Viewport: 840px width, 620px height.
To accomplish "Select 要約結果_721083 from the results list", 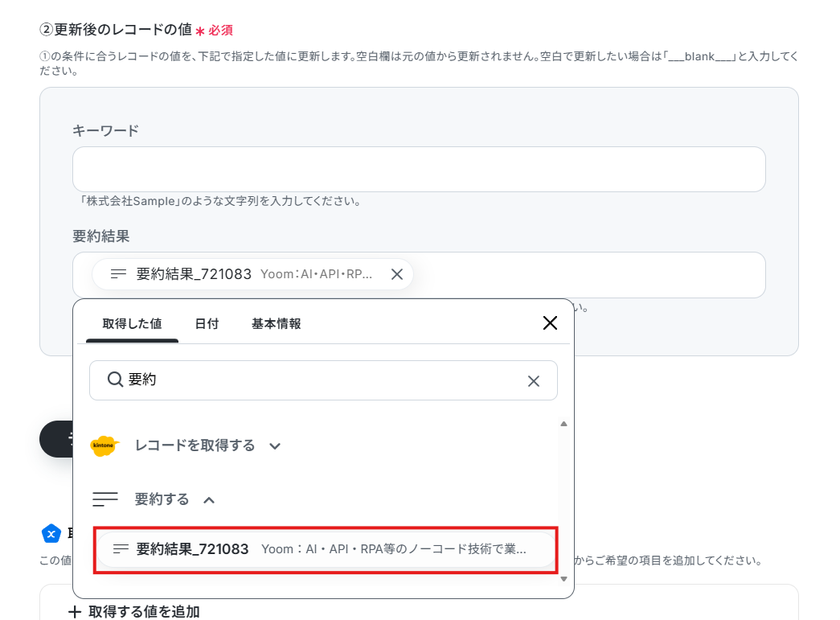I will pyautogui.click(x=326, y=549).
